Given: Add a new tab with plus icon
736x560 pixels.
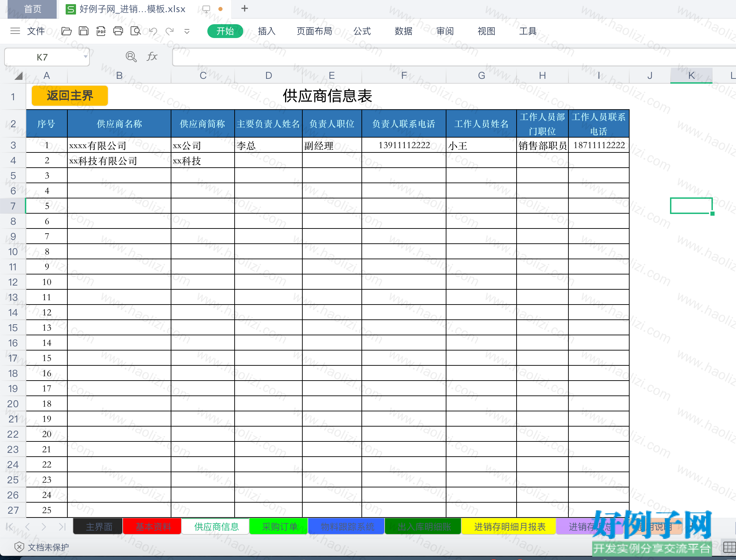Looking at the screenshot, I should click(x=245, y=9).
